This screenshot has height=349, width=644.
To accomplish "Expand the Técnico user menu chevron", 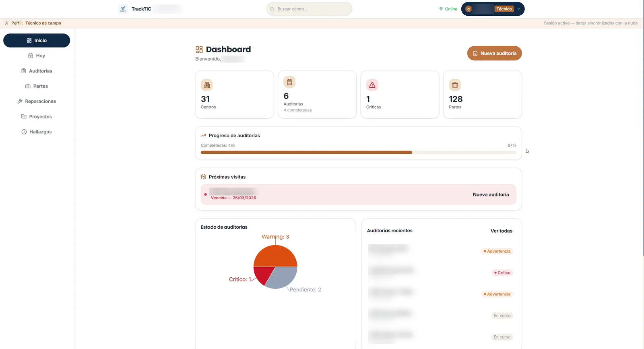I will click(x=519, y=9).
